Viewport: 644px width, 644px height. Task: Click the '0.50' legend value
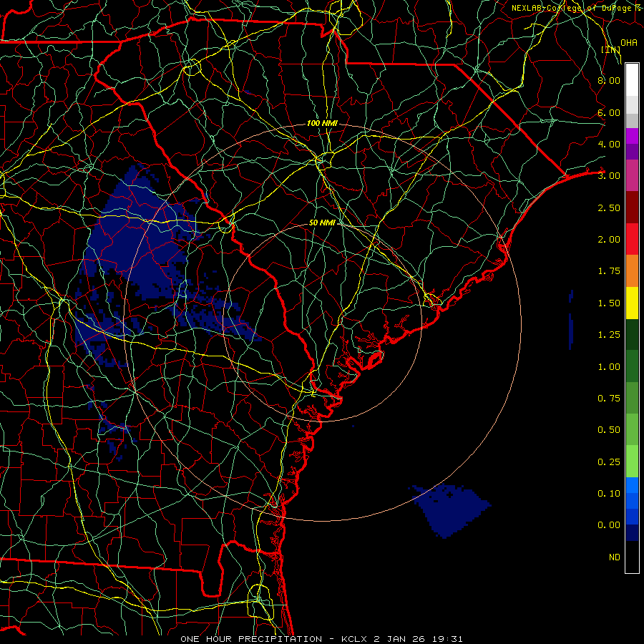[609, 430]
